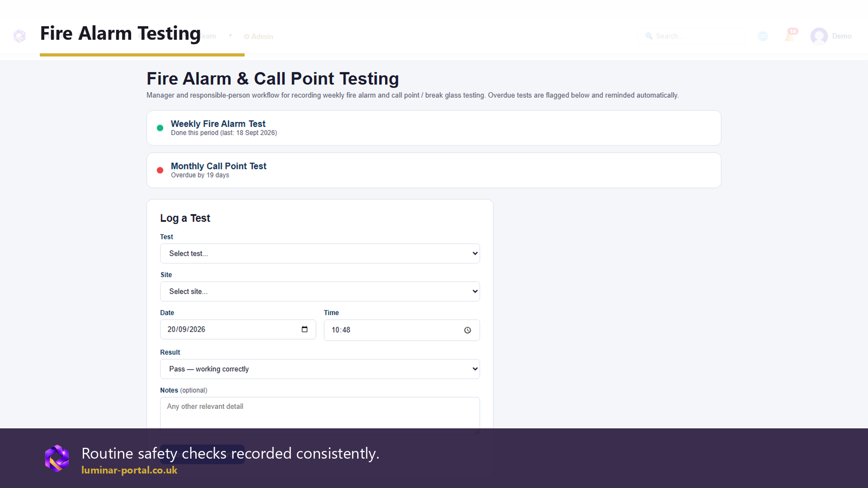Viewport: 868px width, 488px height.
Task: Click the clock icon in the Time field
Action: (467, 330)
